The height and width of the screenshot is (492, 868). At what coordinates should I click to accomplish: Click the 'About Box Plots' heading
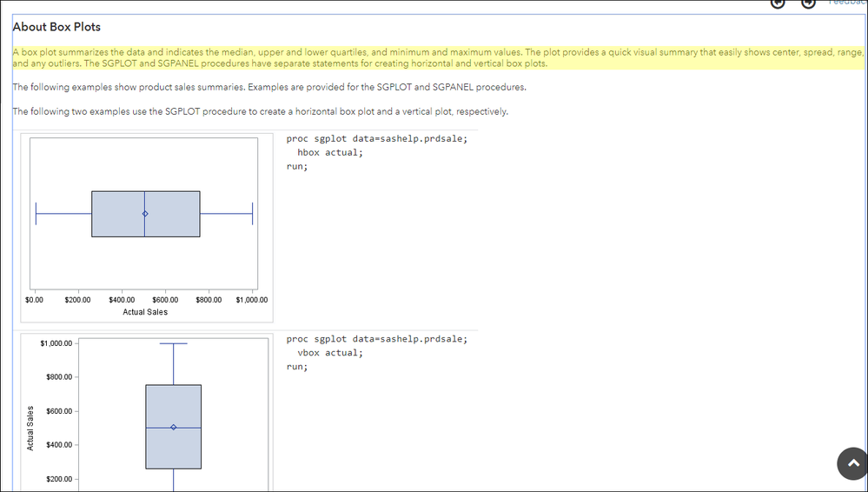pyautogui.click(x=56, y=27)
